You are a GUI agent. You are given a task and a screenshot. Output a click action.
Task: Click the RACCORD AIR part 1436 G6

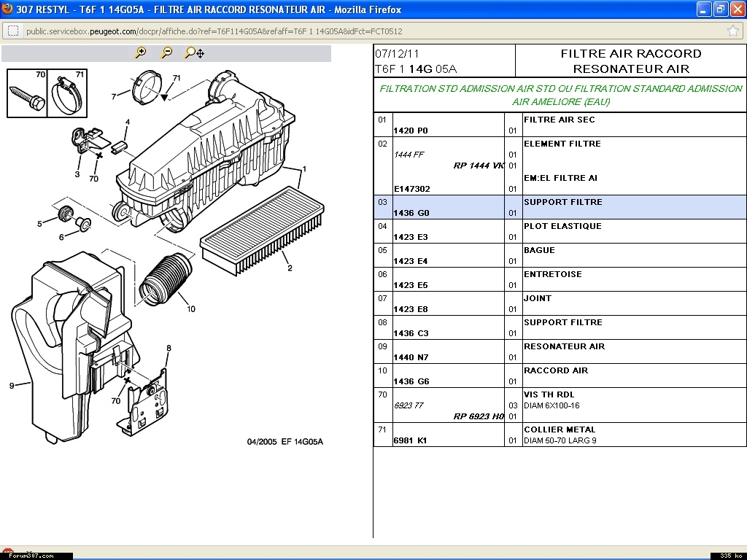[x=411, y=381]
